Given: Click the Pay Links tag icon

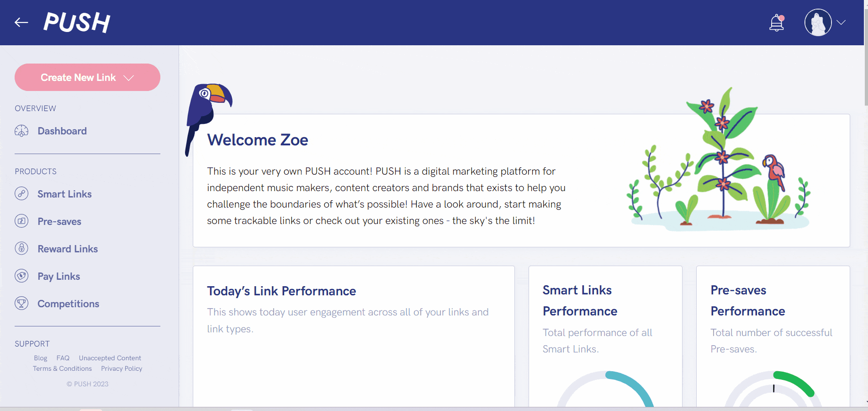Looking at the screenshot, I should click(21, 276).
